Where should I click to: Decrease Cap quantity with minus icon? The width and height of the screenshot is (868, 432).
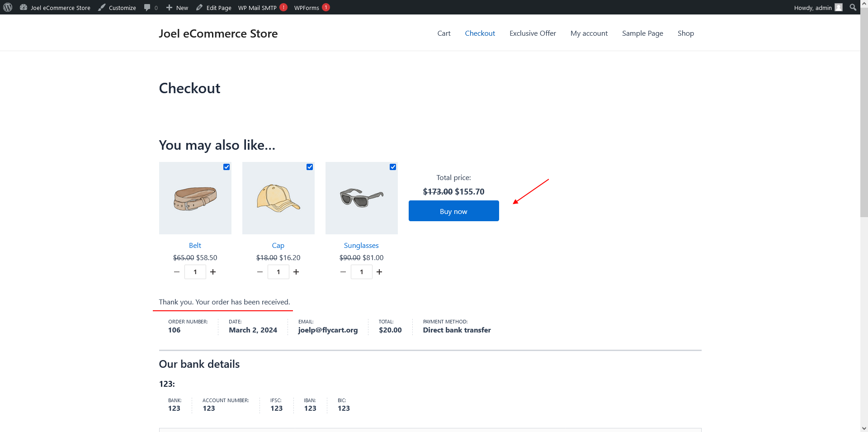(260, 272)
